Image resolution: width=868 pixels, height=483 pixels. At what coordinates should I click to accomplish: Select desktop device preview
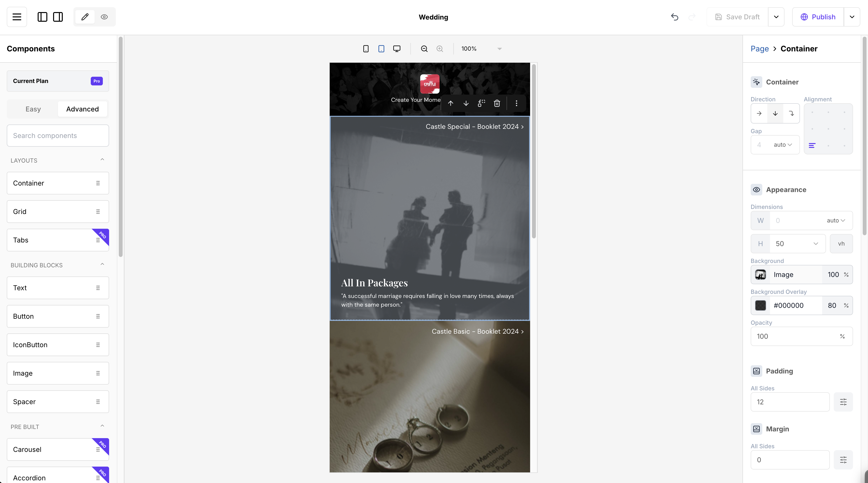click(397, 49)
